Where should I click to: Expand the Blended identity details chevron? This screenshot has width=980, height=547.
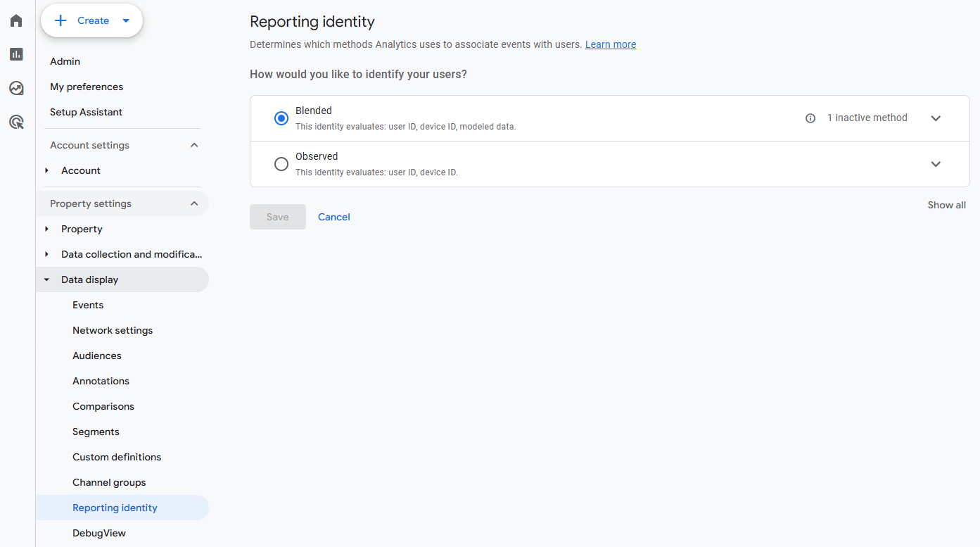[936, 118]
